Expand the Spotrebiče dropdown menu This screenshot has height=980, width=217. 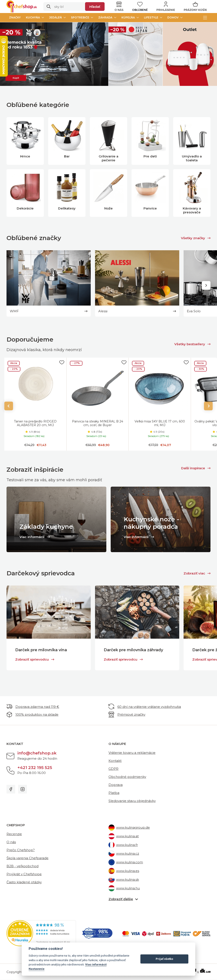point(82,18)
